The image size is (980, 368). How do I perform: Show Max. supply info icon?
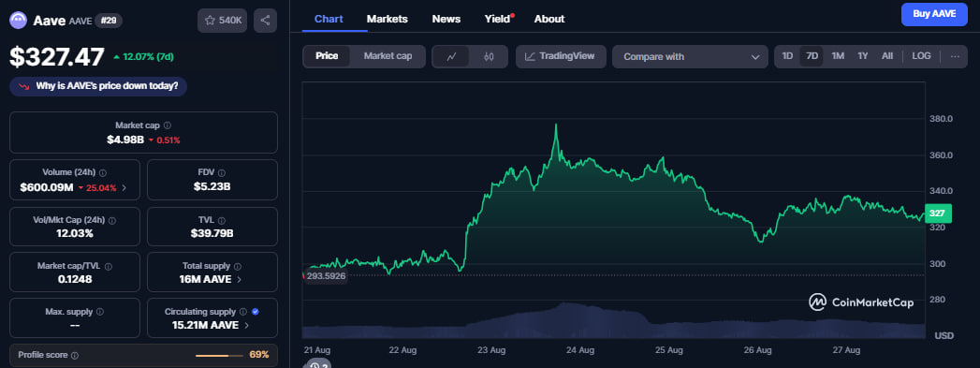tap(100, 311)
